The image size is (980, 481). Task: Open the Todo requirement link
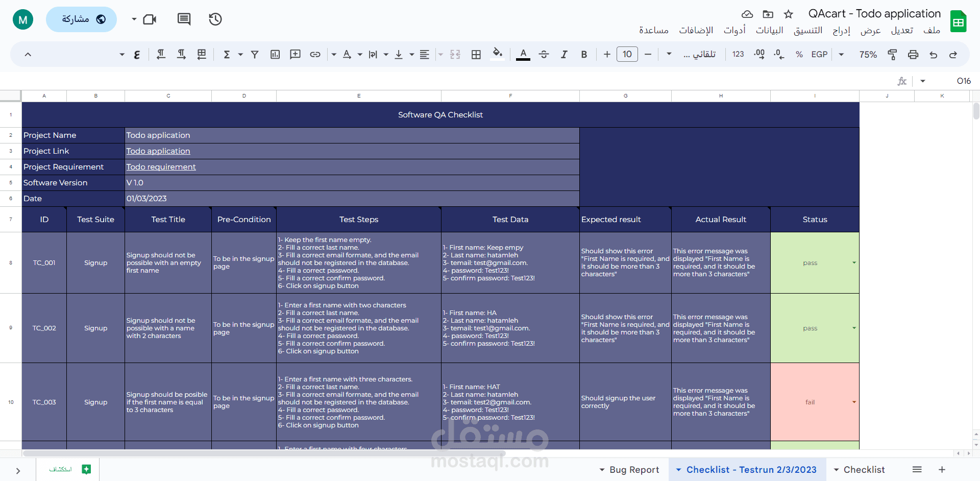[x=161, y=167]
